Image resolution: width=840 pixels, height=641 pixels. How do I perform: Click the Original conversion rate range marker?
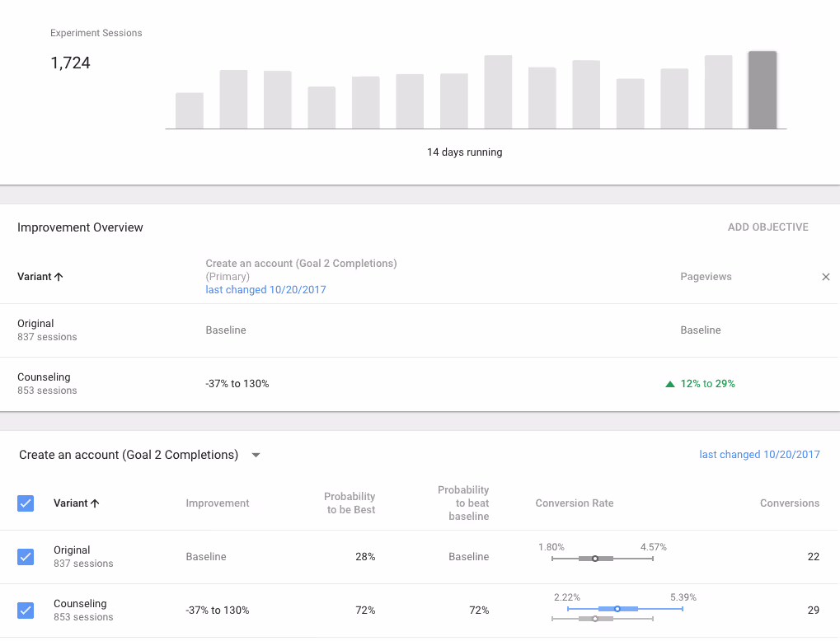click(x=594, y=559)
